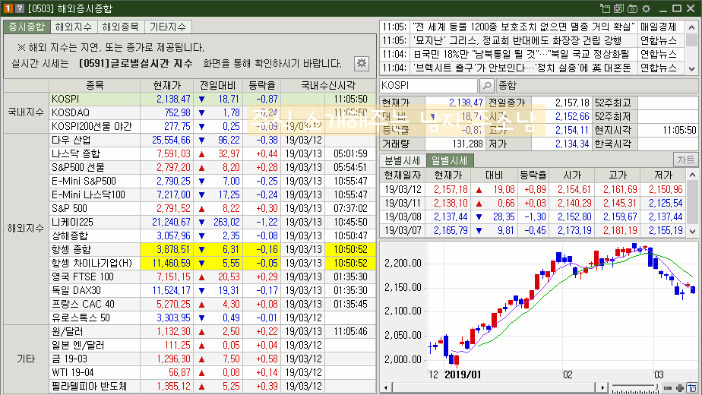
Task: Select the 다우 산업 row
Action: click(212, 140)
